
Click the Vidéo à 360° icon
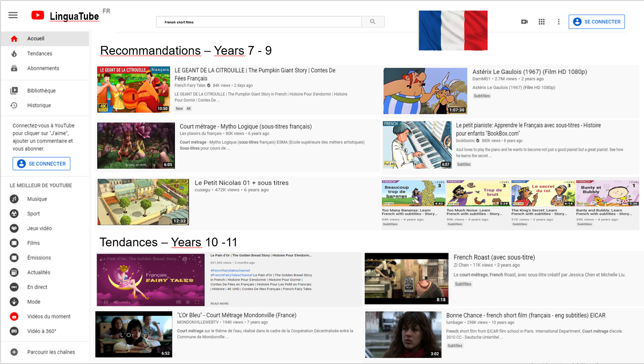click(14, 331)
